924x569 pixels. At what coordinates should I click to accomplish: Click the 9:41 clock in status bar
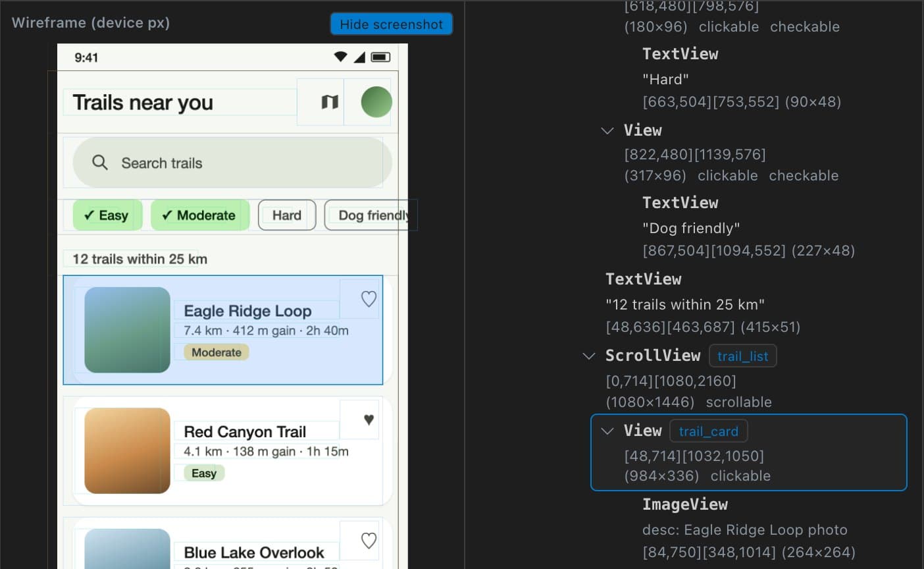coord(86,57)
